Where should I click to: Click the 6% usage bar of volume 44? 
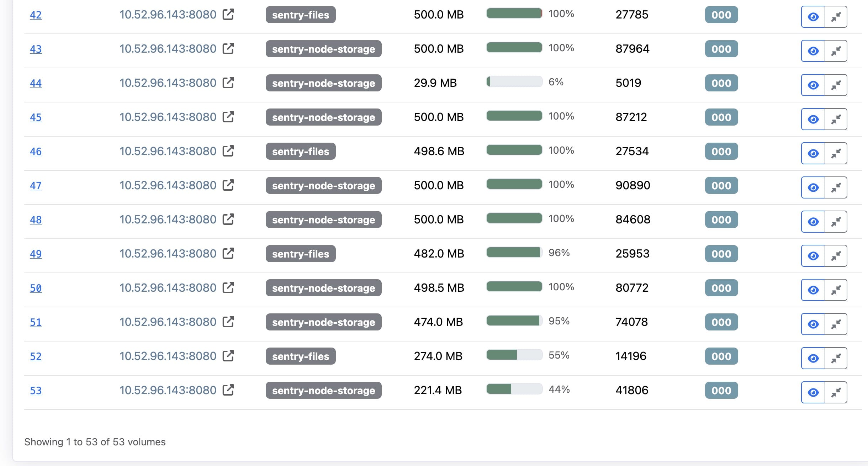tap(514, 82)
